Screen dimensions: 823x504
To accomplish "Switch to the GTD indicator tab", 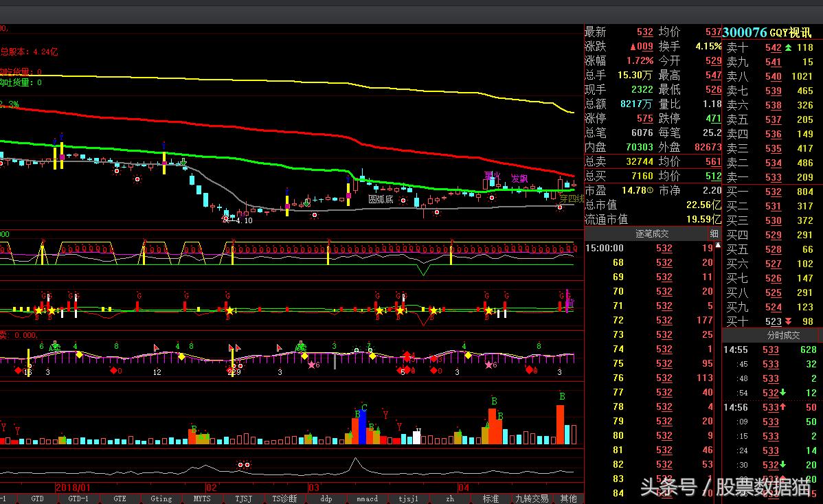I will [36, 499].
